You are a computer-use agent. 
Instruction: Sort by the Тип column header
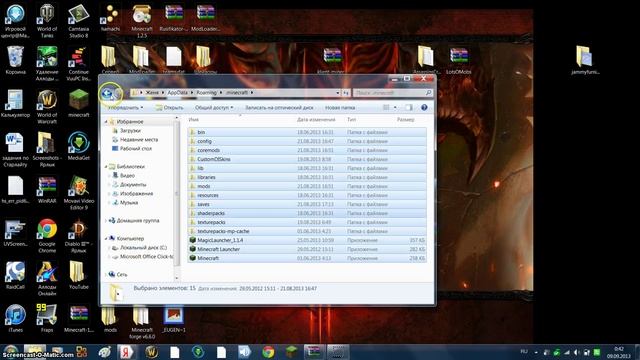[x=351, y=120]
